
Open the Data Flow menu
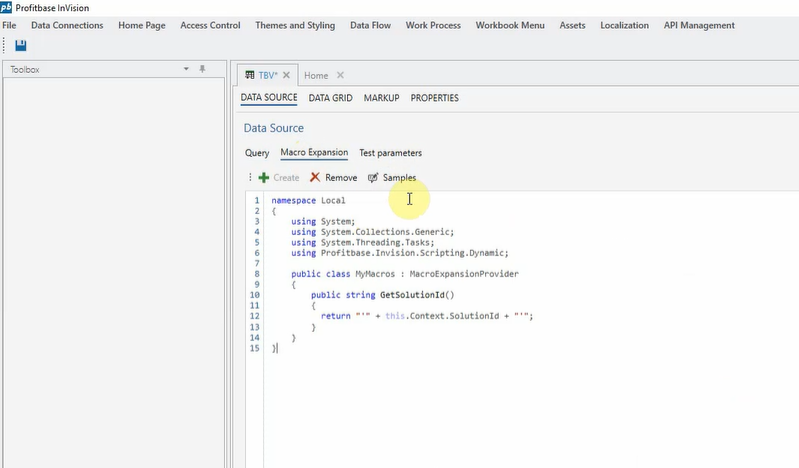click(370, 25)
